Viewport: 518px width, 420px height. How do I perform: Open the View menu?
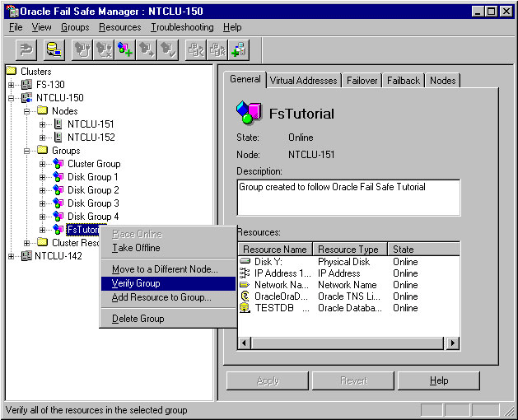(42, 27)
